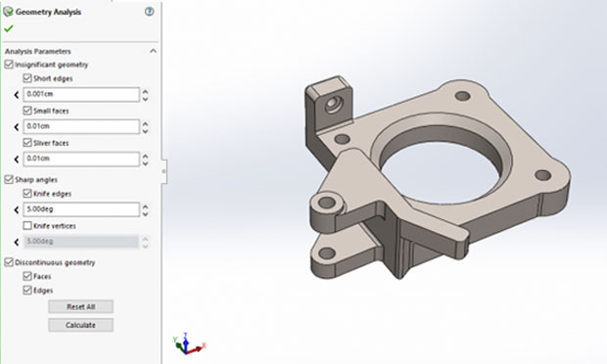The image size is (607, 364).
Task: Click the Sliver faces 0.01cm field
Action: click(81, 159)
